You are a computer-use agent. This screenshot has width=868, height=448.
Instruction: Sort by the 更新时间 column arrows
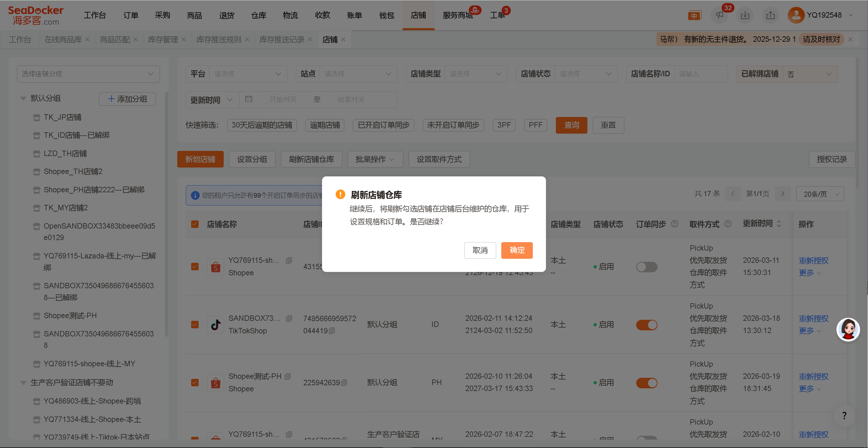point(779,224)
